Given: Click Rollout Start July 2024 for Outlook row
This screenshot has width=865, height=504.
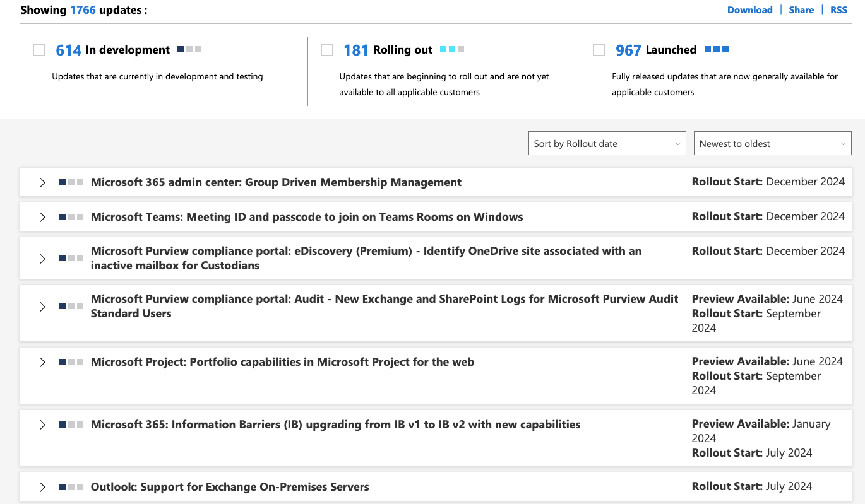Looking at the screenshot, I should pyautogui.click(x=752, y=486).
